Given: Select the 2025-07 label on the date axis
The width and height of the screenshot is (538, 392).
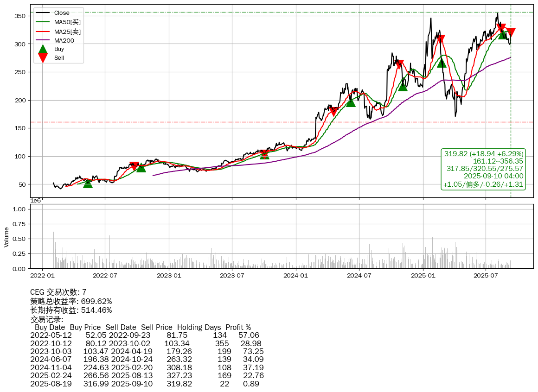Looking at the screenshot, I should (486, 275).
